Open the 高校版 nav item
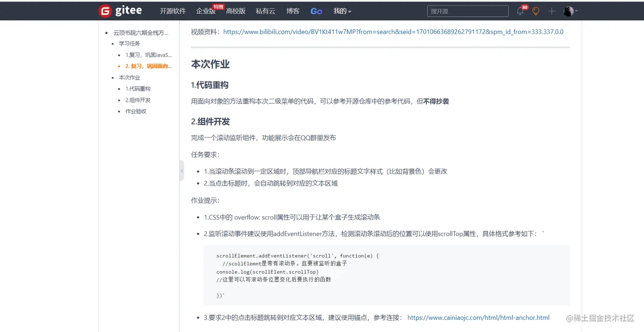This screenshot has width=644, height=332. tap(236, 11)
